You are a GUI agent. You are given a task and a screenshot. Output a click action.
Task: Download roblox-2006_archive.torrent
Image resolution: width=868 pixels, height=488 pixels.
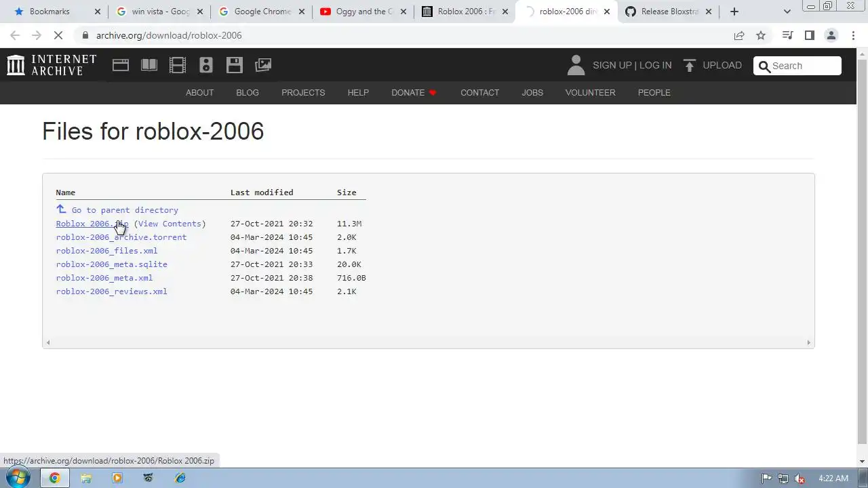(x=121, y=237)
